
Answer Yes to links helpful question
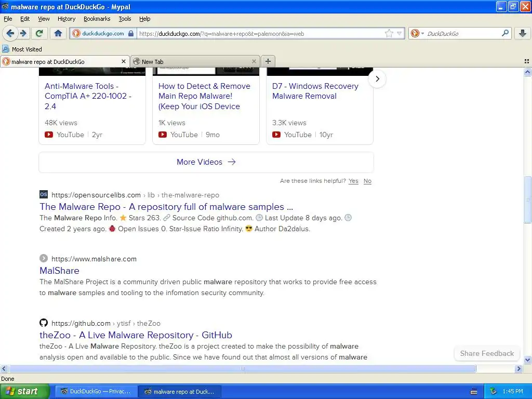coord(353,181)
